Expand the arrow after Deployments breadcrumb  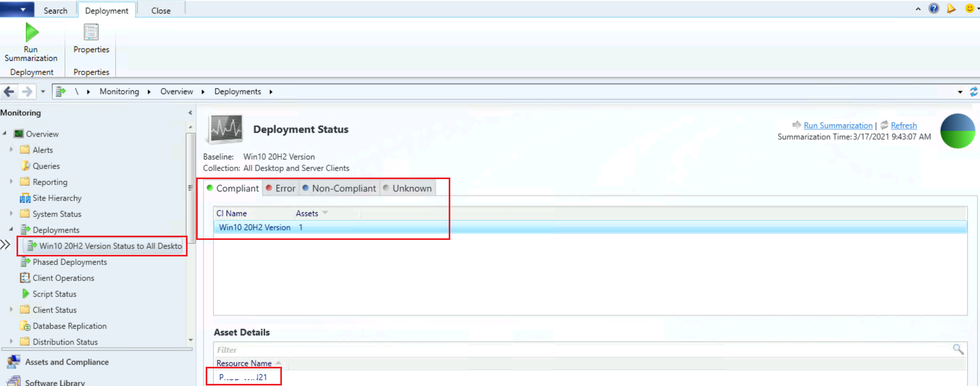pyautogui.click(x=271, y=92)
